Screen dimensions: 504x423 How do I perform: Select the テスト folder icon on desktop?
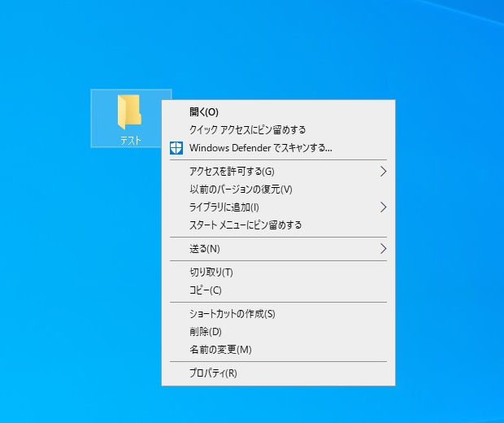[129, 112]
